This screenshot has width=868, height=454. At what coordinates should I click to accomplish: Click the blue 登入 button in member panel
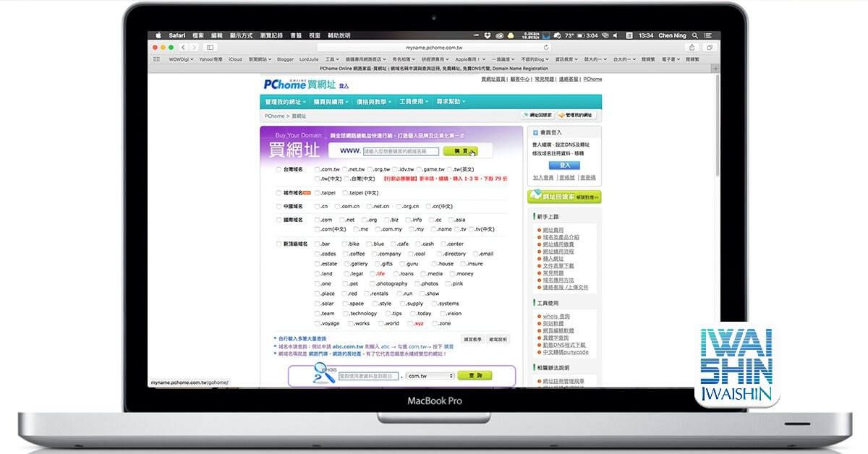click(x=565, y=166)
